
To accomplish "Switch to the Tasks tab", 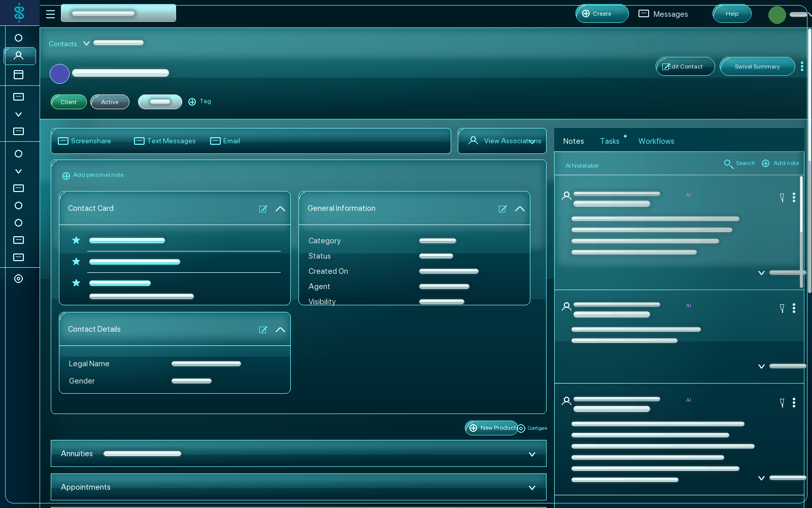I will pyautogui.click(x=610, y=141).
